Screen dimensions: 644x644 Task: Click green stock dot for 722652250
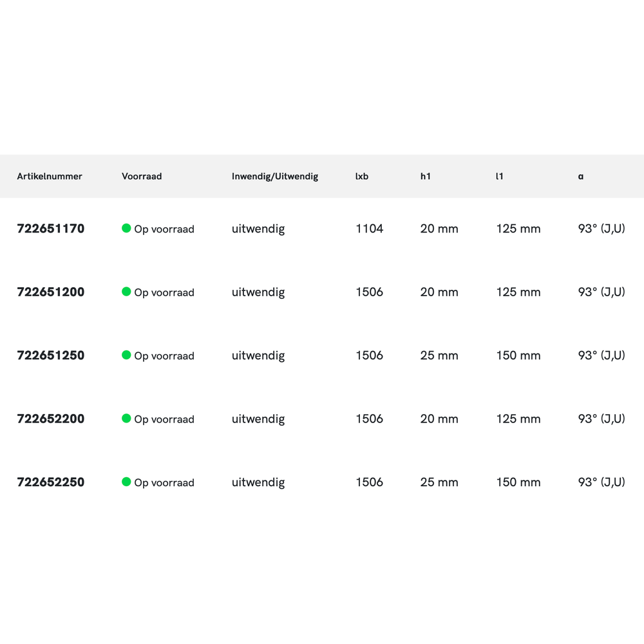pos(126,482)
